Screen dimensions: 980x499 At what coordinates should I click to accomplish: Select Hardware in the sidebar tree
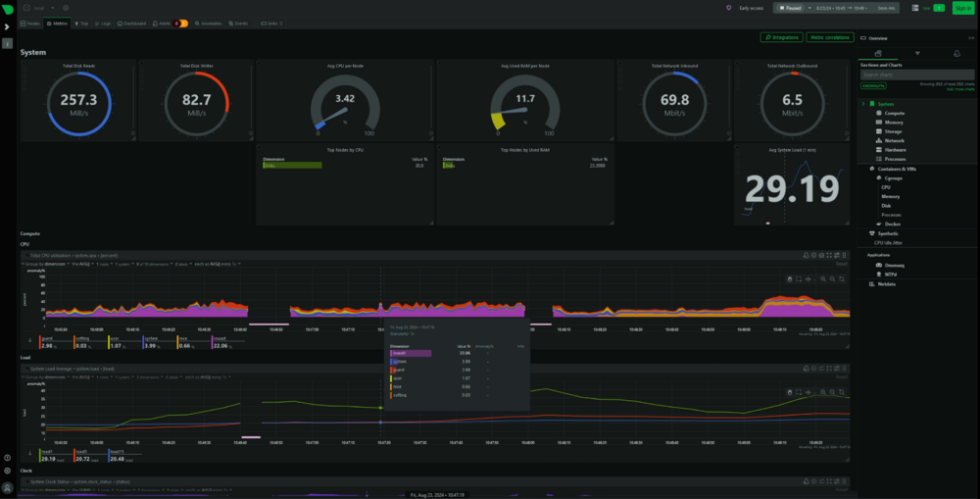[895, 150]
